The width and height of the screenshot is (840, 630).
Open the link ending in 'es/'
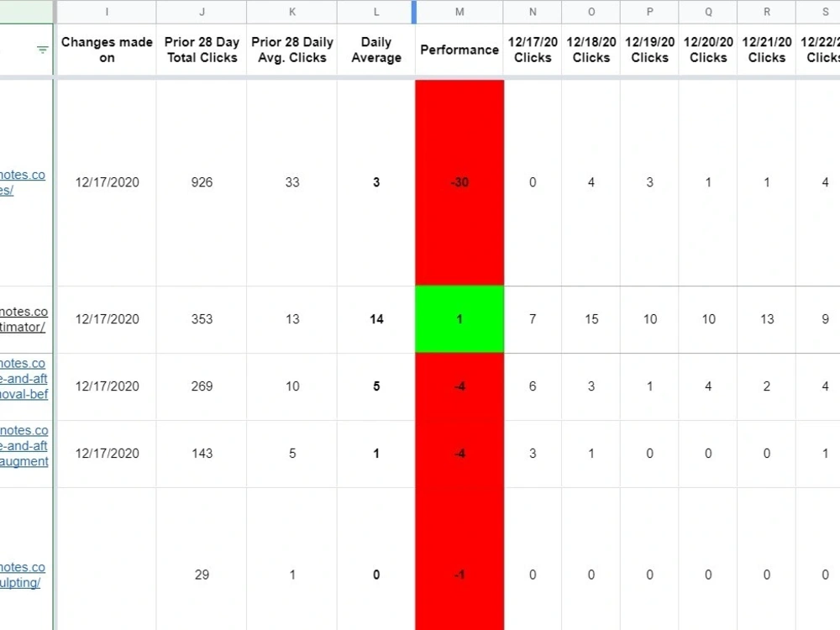[x=23, y=182]
